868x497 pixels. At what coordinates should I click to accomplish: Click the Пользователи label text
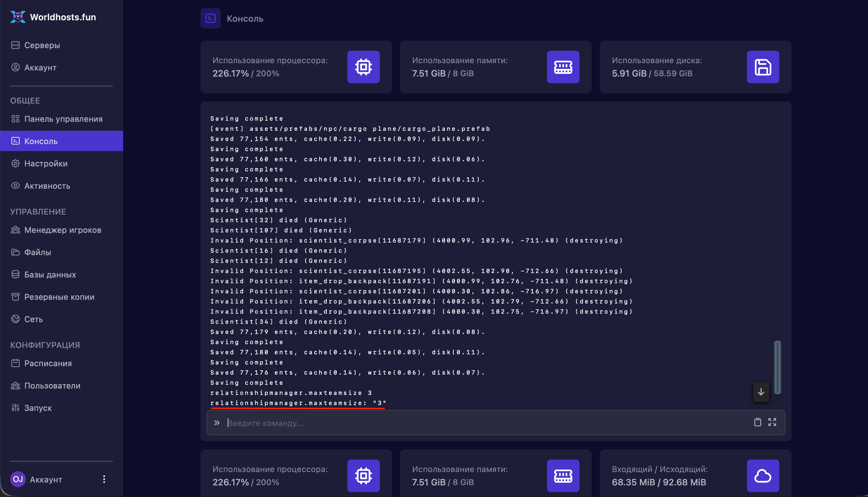click(52, 386)
